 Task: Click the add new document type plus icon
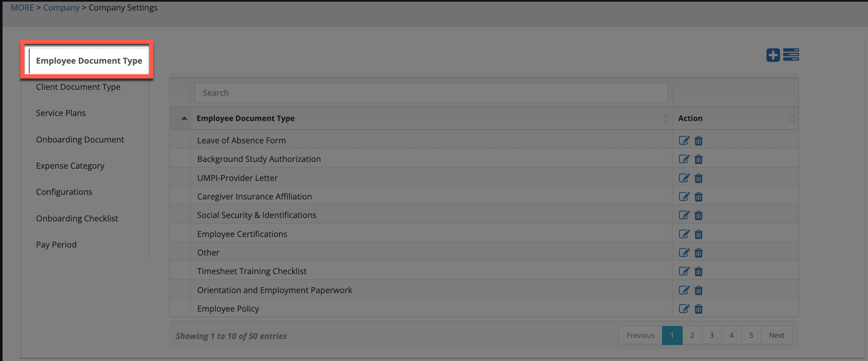pyautogui.click(x=773, y=55)
